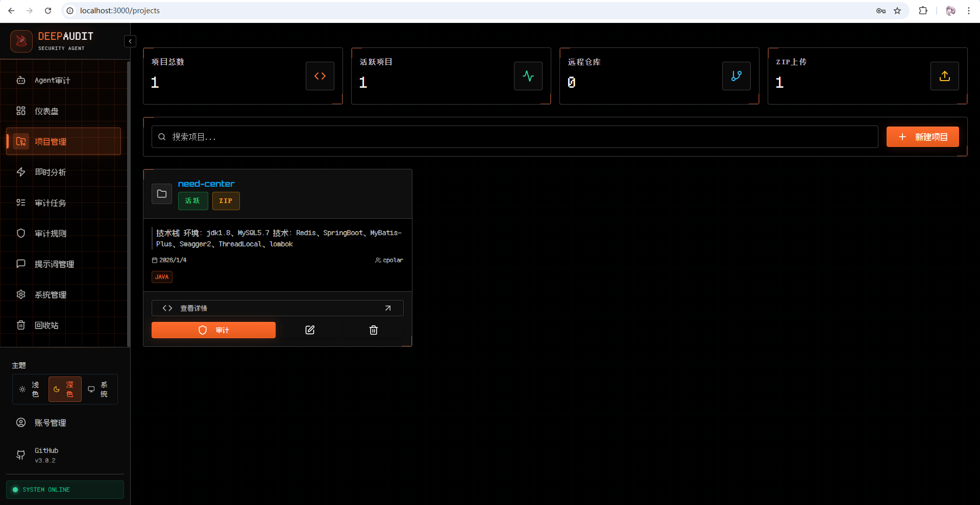Collapse the sidebar with the chevron button

(x=130, y=41)
